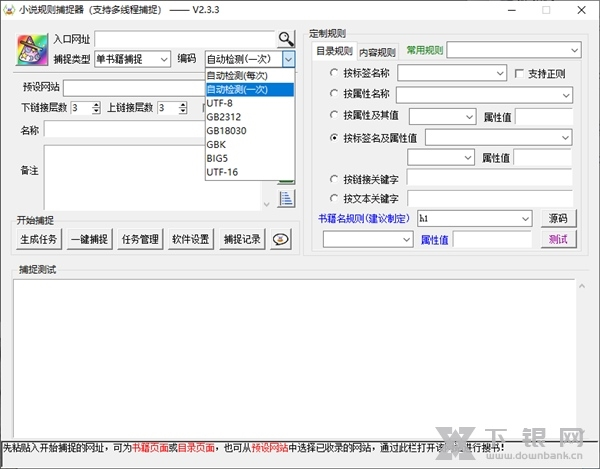Select the 按文本关键字 radio button
Screen dimensions: 600x469
coord(334,199)
